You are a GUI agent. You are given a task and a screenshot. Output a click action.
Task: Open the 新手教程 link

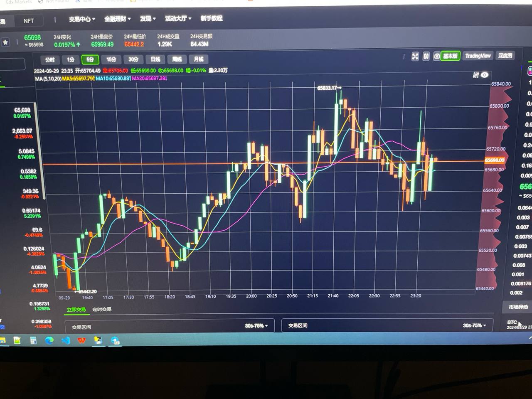click(212, 18)
